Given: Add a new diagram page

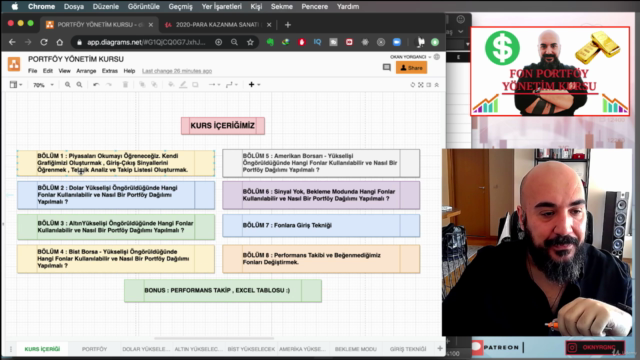Looking at the screenshot, I should pyautogui.click(x=440, y=349).
